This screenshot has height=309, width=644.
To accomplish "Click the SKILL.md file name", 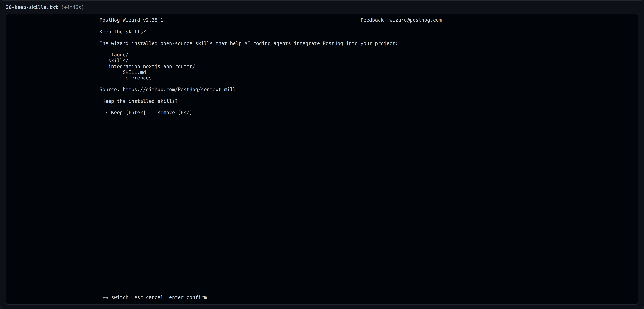I will tap(134, 72).
